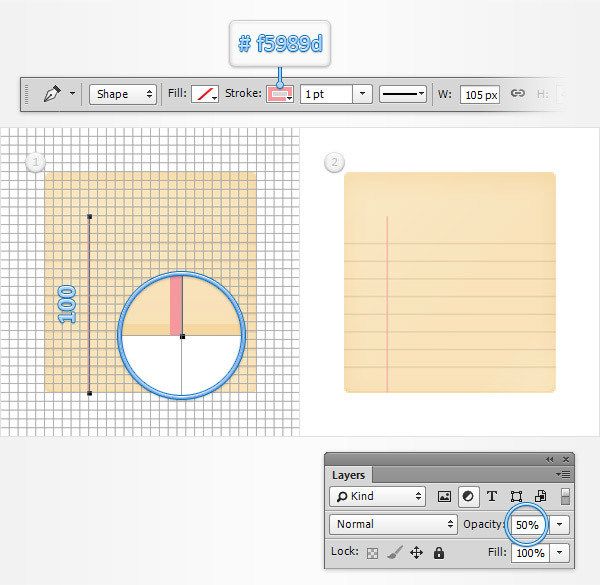The width and height of the screenshot is (600, 585).
Task: Filter layers by pixel layer icon
Action: (x=445, y=496)
